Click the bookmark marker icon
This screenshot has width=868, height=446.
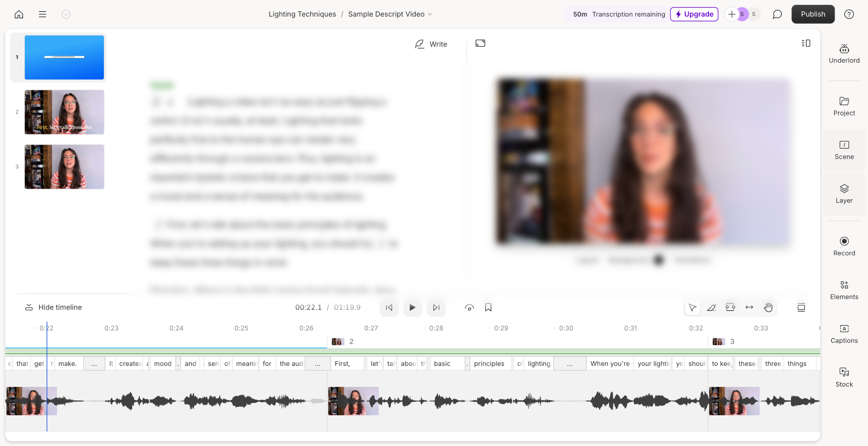coord(488,308)
